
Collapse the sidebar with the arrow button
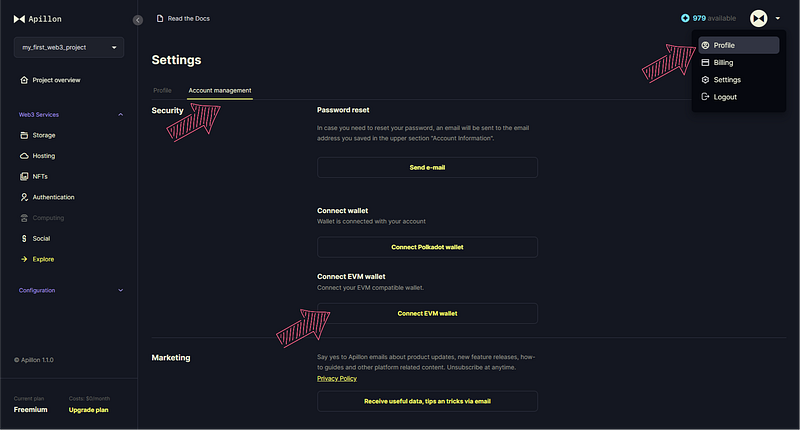pyautogui.click(x=138, y=20)
